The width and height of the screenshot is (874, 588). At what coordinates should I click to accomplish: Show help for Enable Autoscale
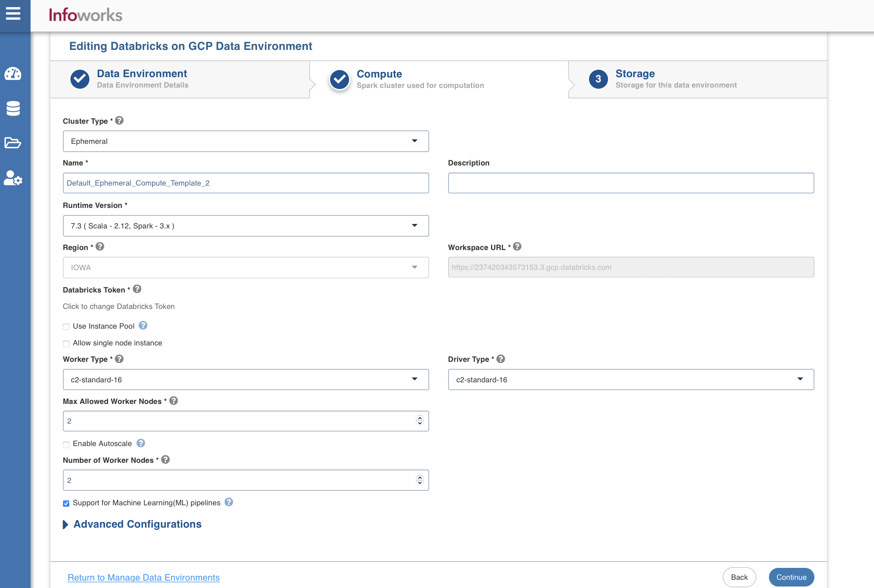coord(140,443)
